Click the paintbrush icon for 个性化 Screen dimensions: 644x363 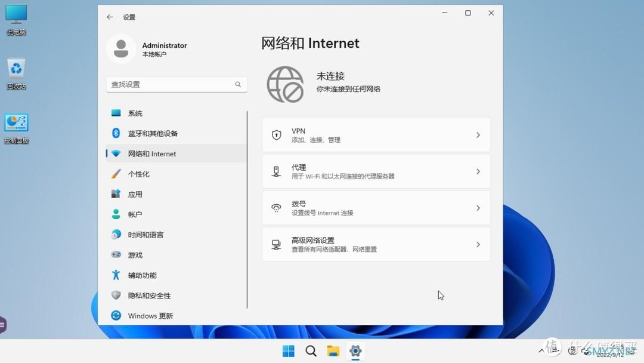click(116, 174)
